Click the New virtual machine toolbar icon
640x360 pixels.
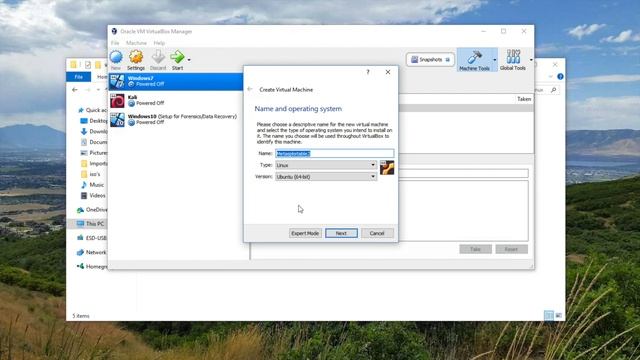116,60
